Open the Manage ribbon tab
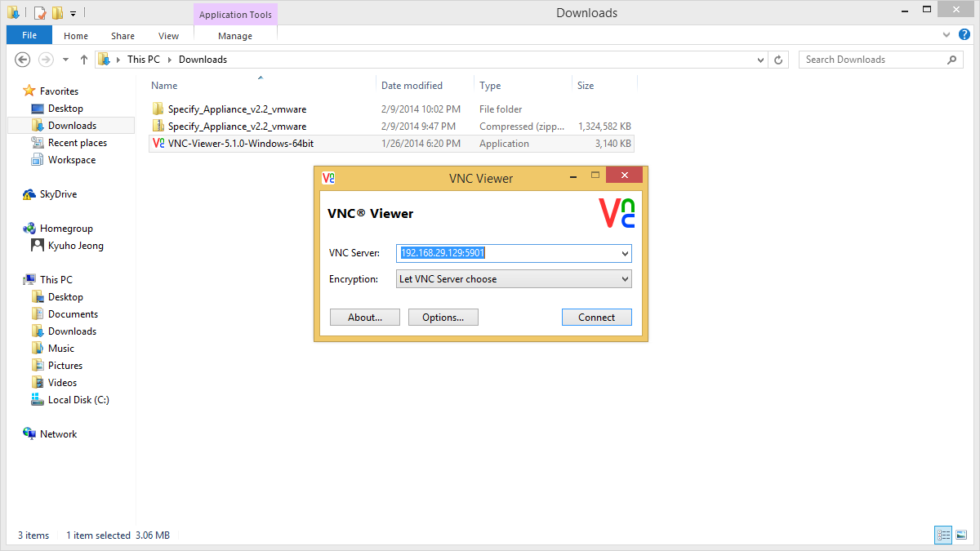The image size is (980, 551). point(235,36)
